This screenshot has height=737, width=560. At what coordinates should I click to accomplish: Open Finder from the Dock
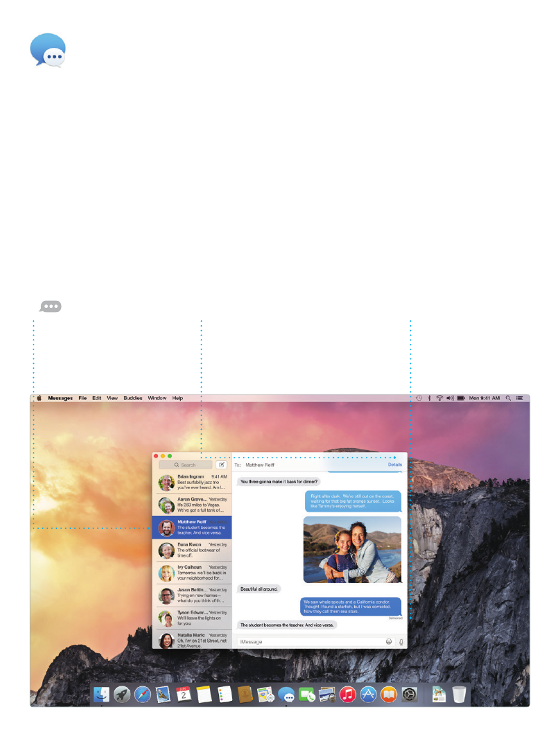tap(101, 694)
